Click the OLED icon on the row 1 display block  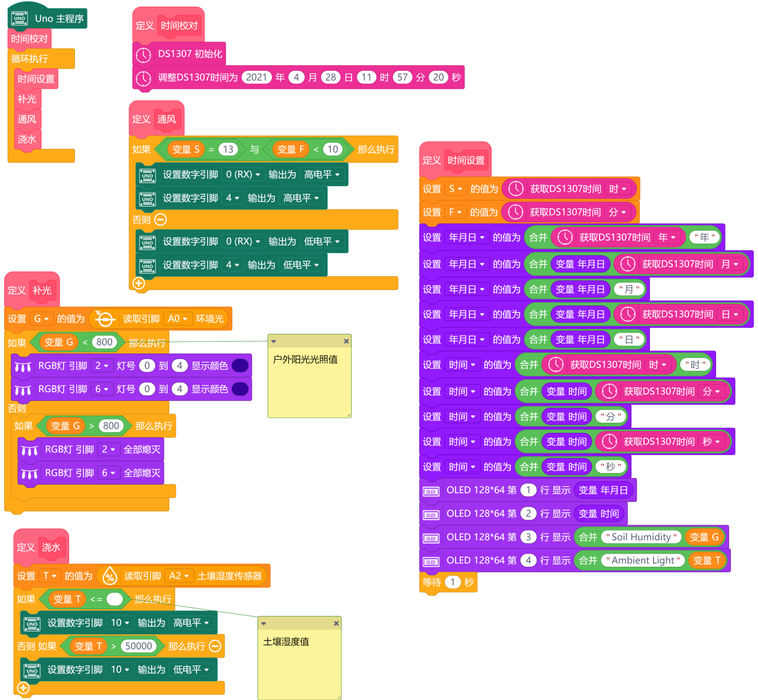pyautogui.click(x=431, y=491)
